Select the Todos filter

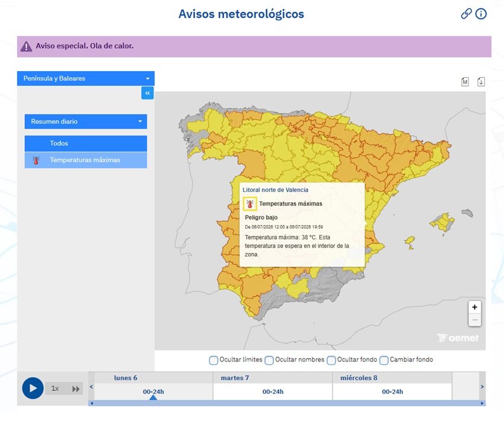(86, 143)
